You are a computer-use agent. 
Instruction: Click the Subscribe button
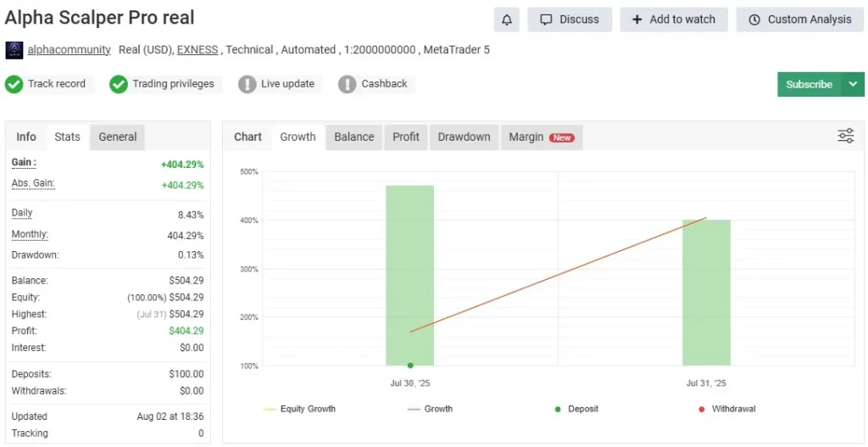pos(810,84)
